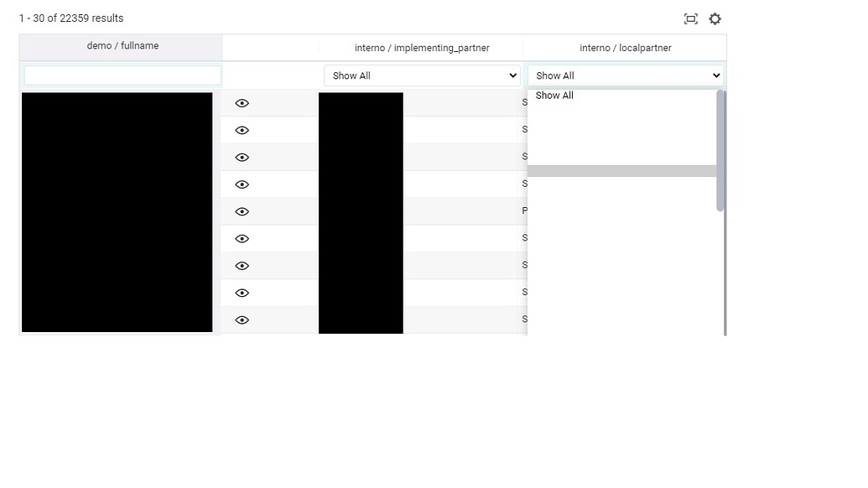The width and height of the screenshot is (868, 488).
Task: Click the expand-to-fullscreen icon
Action: (x=690, y=18)
